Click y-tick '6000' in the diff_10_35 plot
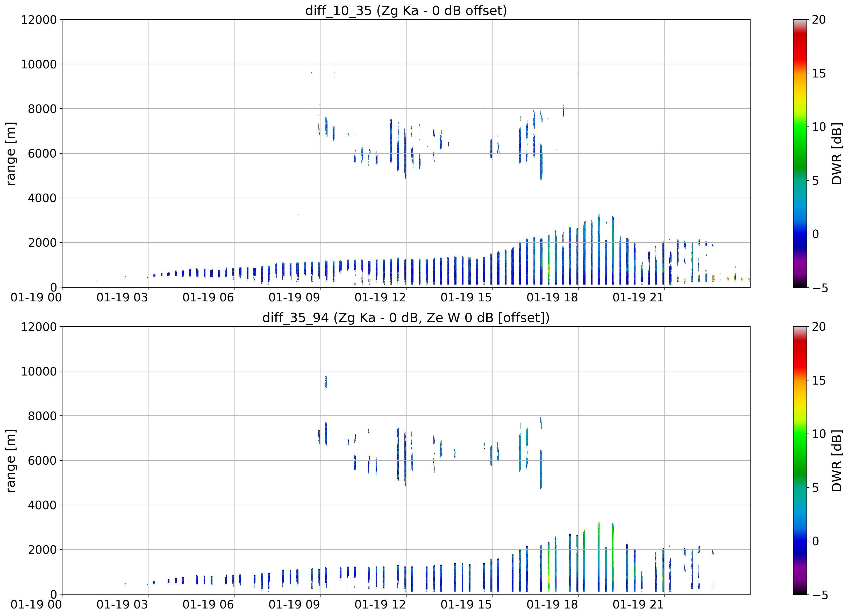The image size is (849, 616). [42, 153]
